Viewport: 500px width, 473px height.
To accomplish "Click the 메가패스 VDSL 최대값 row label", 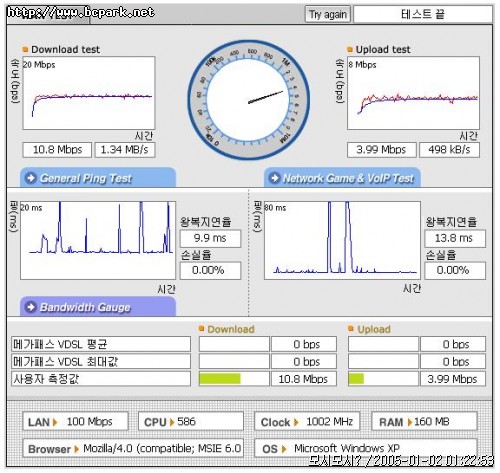I will click(101, 361).
